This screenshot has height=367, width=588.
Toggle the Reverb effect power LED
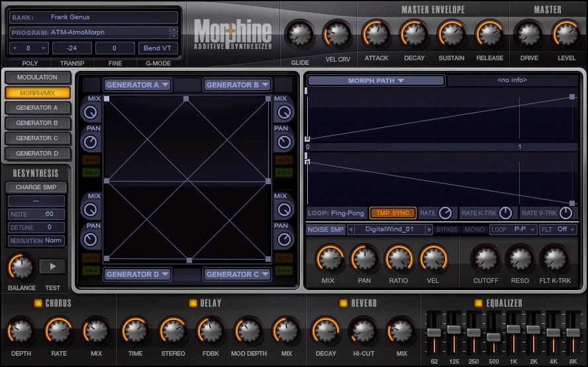coord(343,303)
